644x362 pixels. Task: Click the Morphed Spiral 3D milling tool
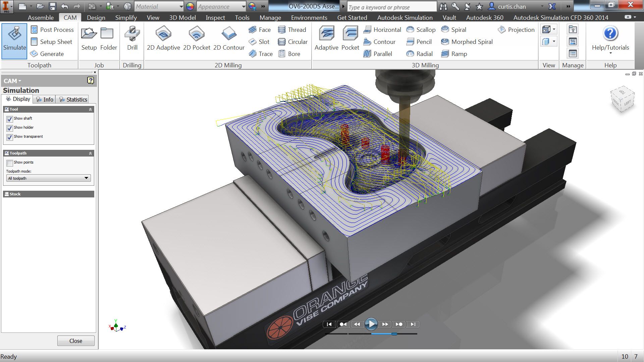point(467,42)
